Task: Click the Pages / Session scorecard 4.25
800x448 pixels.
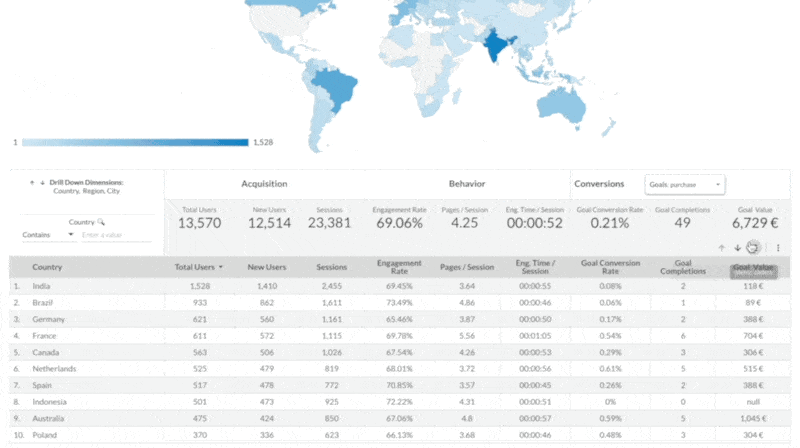Action: (464, 223)
